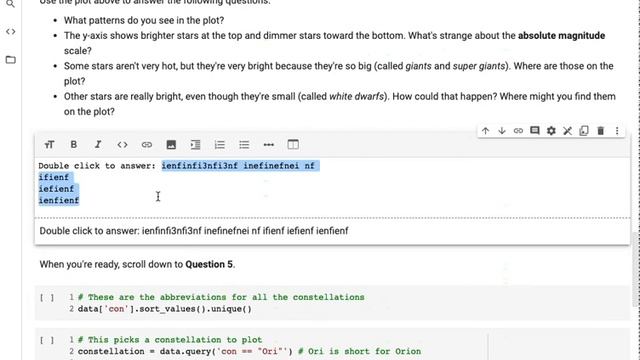Image resolution: width=640 pixels, height=360 pixels.
Task: Click the data['con'].sort_values().unique() code line
Action: point(164,309)
